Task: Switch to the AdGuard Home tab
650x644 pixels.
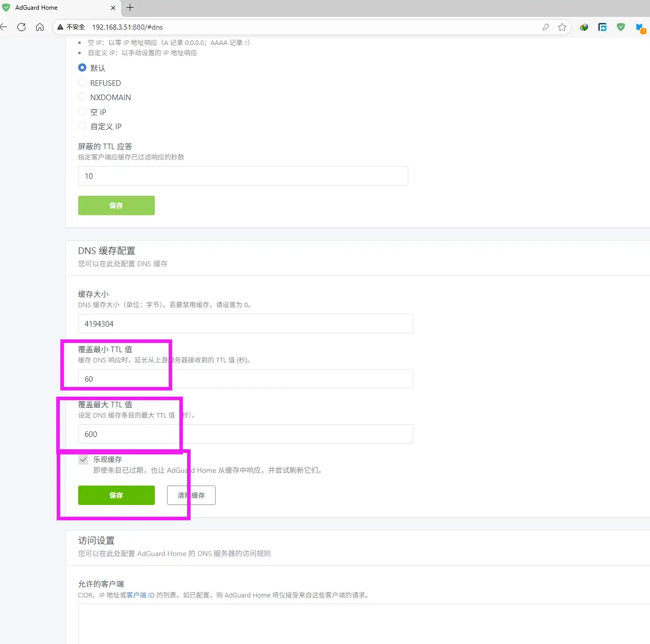Action: [56, 8]
